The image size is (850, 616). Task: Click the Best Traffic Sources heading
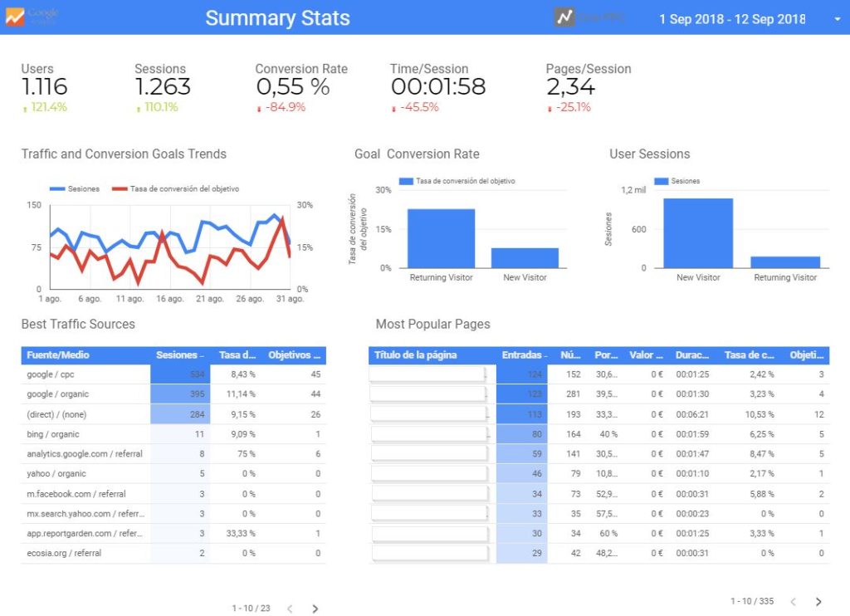click(x=78, y=325)
